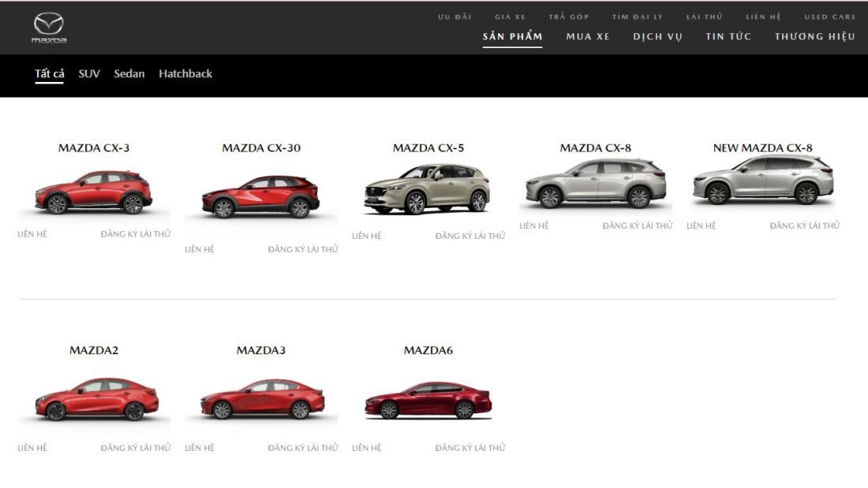
Task: Click the Mazda logo icon
Action: point(47,25)
